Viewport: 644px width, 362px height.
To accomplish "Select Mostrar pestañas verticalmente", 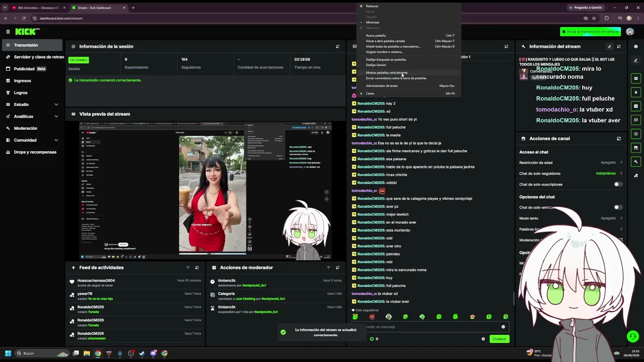I will pyautogui.click(x=409, y=72).
